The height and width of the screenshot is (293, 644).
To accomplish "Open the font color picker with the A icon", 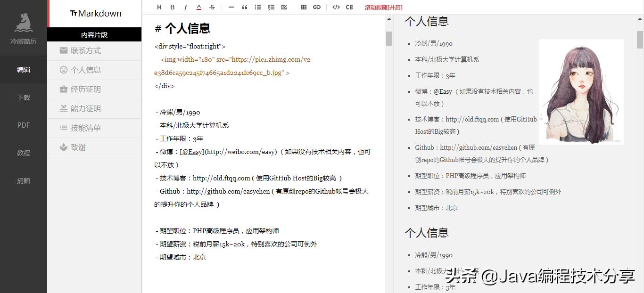I will tap(199, 7).
